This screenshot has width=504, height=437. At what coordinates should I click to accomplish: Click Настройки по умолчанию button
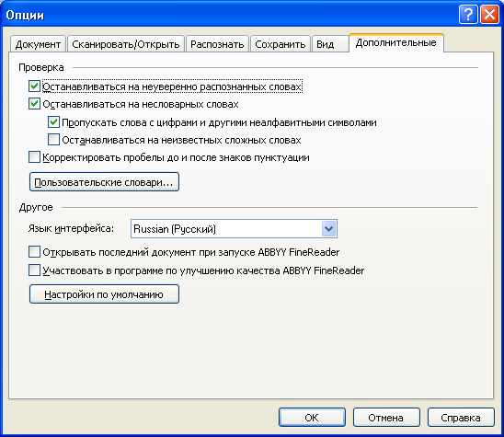click(104, 293)
